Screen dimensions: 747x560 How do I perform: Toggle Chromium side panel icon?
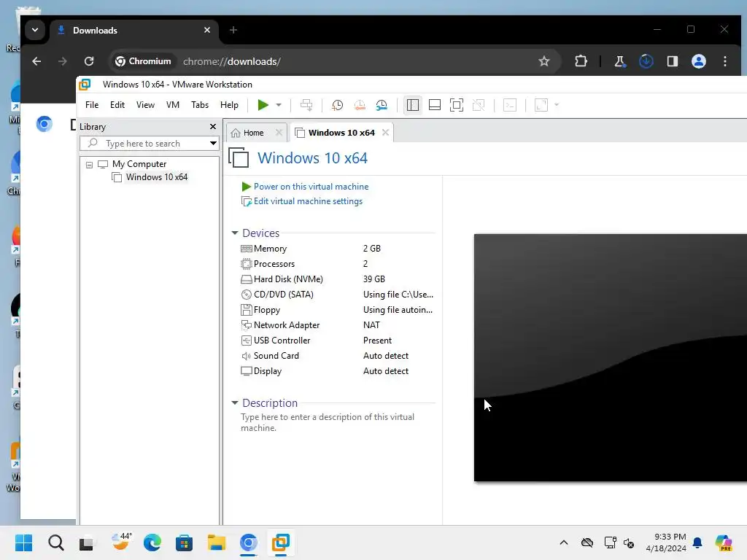coord(672,61)
